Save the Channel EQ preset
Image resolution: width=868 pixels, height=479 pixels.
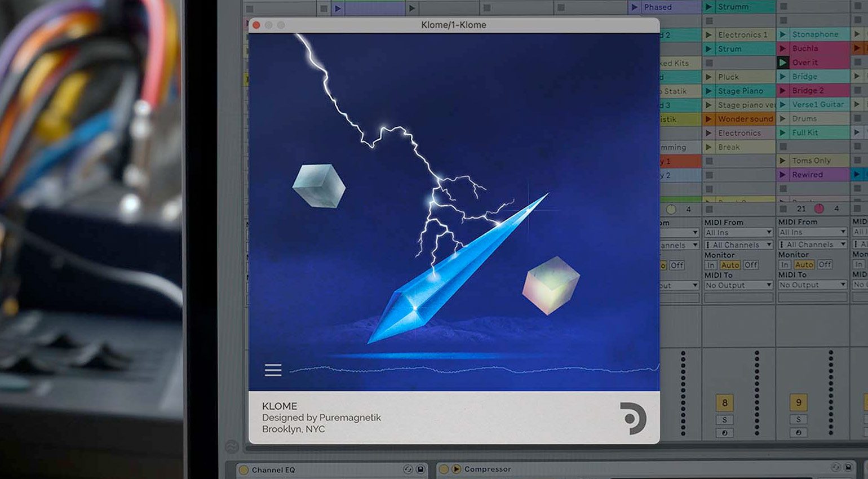pos(420,469)
